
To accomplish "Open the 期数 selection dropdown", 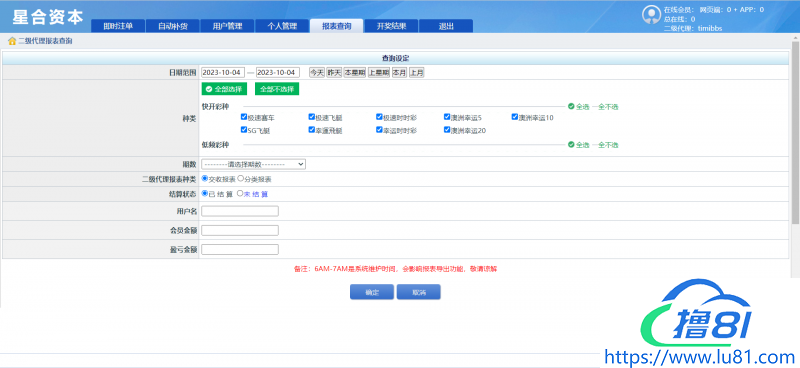I will [x=254, y=164].
